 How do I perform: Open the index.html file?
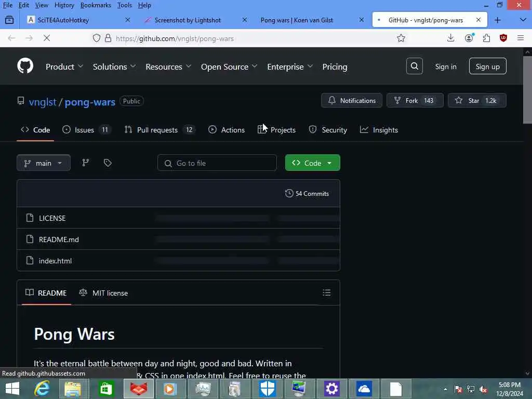click(55, 261)
